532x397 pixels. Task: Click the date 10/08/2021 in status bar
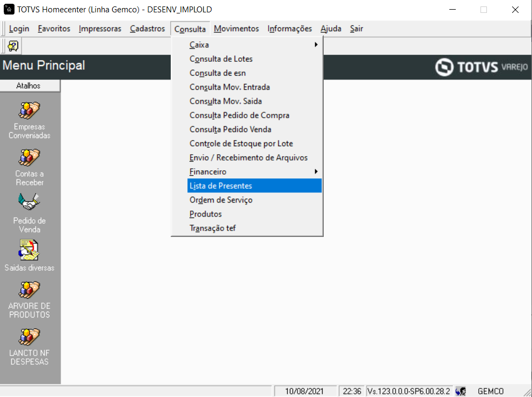click(305, 391)
